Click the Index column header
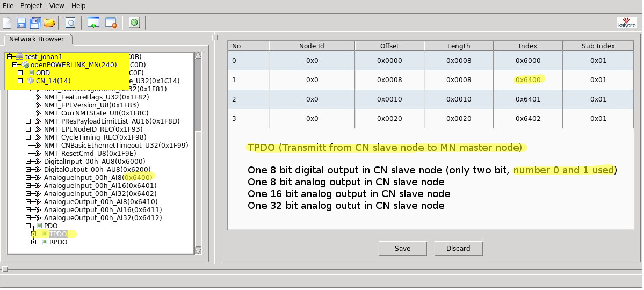Viewport: 644px width, 290px height. coord(528,46)
